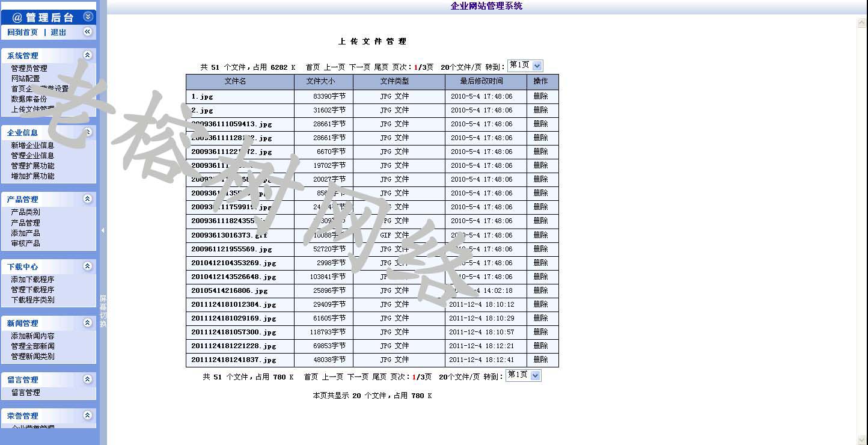Screen dimensions: 868x445
Task: Collapse the 产品管理 panel chevron
Action: pyautogui.click(x=88, y=198)
